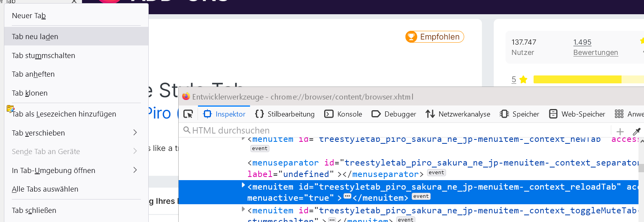Select Tab schließen
This screenshot has height=222, width=644.
pyautogui.click(x=76, y=210)
